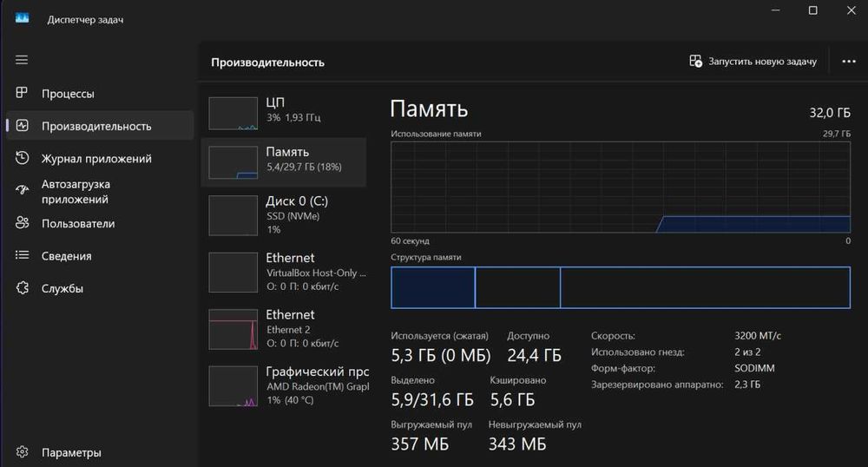Select the Память resource entry

pos(285,162)
